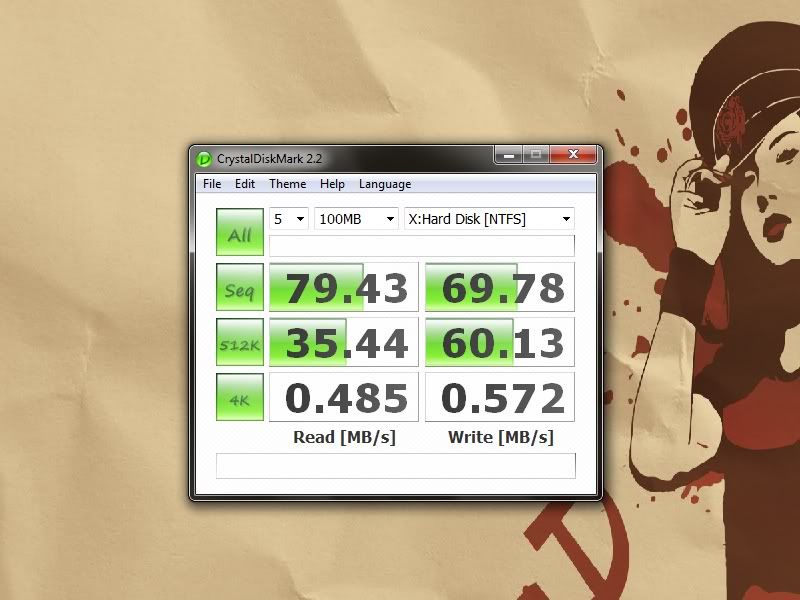Click the CrystalDiskMark 2.2 window title

[x=269, y=159]
